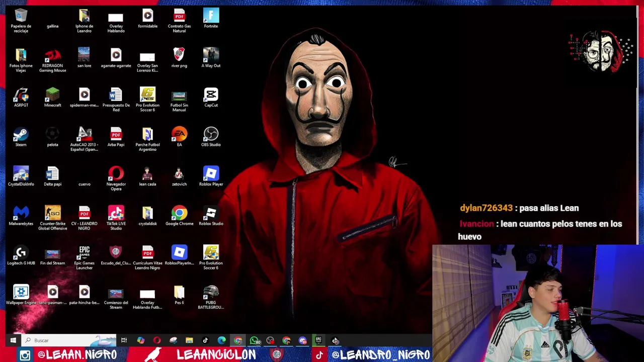Open the Iphone de Leandro folder
Viewport: 644px width, 362px height.
84,21
